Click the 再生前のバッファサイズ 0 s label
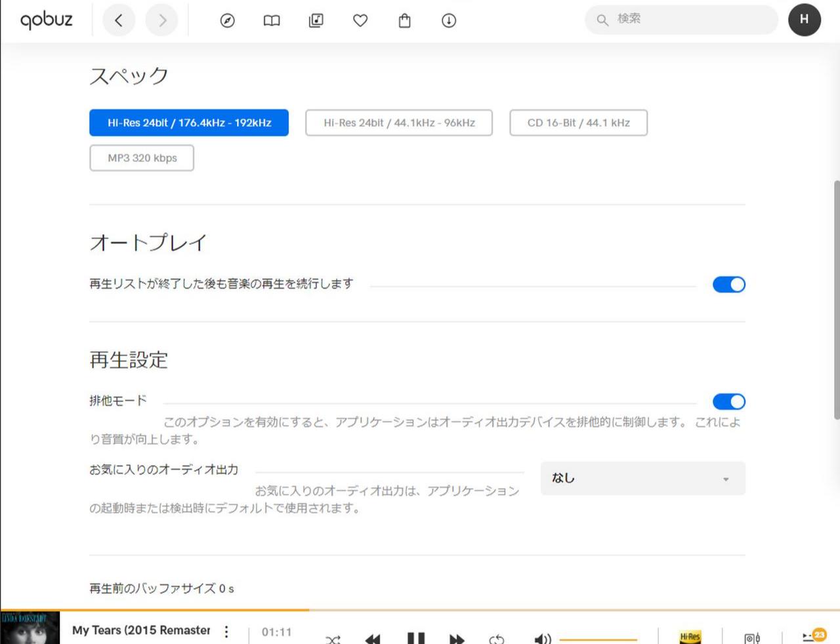The height and width of the screenshot is (644, 840). pos(161,588)
